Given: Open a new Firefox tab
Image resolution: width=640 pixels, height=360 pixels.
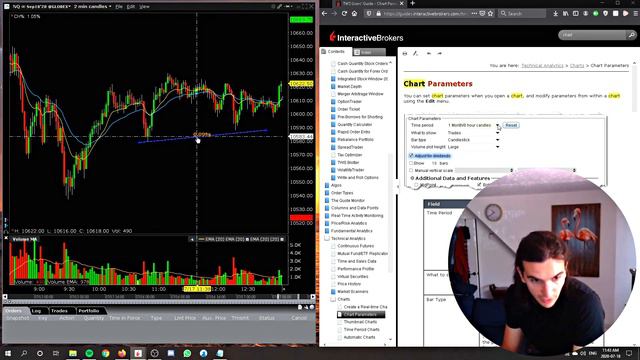Looking at the screenshot, I should tap(412, 3).
